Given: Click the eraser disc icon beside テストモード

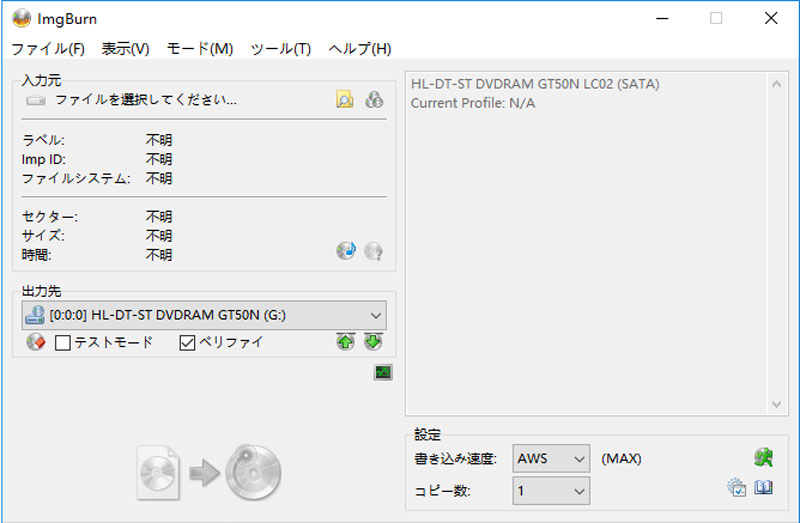Looking at the screenshot, I should point(36,342).
